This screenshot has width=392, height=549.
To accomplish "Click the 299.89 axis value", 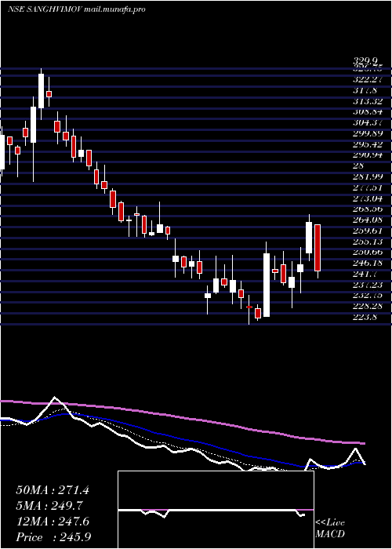I will (368, 133).
